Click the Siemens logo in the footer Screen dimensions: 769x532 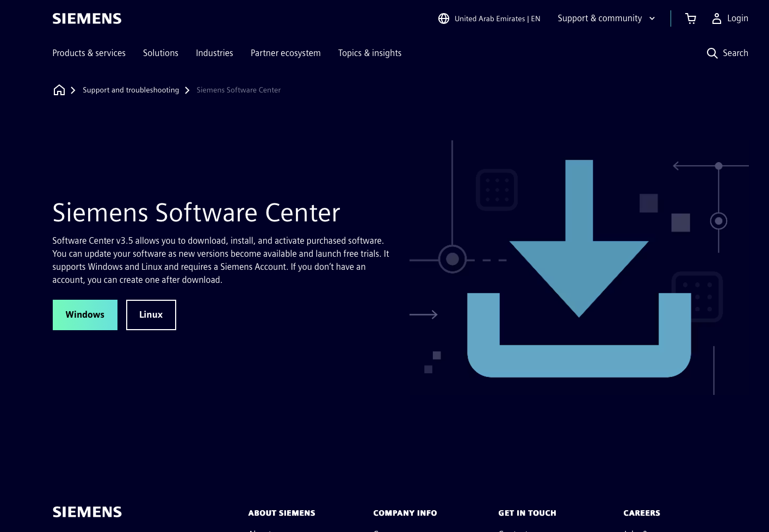87,512
